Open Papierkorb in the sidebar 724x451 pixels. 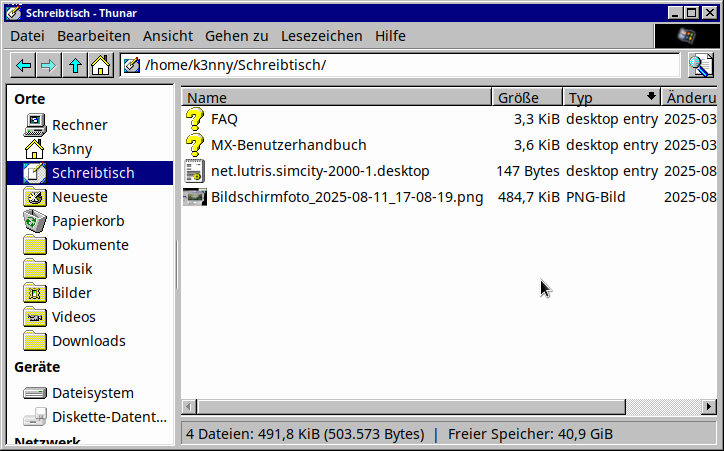point(88,221)
